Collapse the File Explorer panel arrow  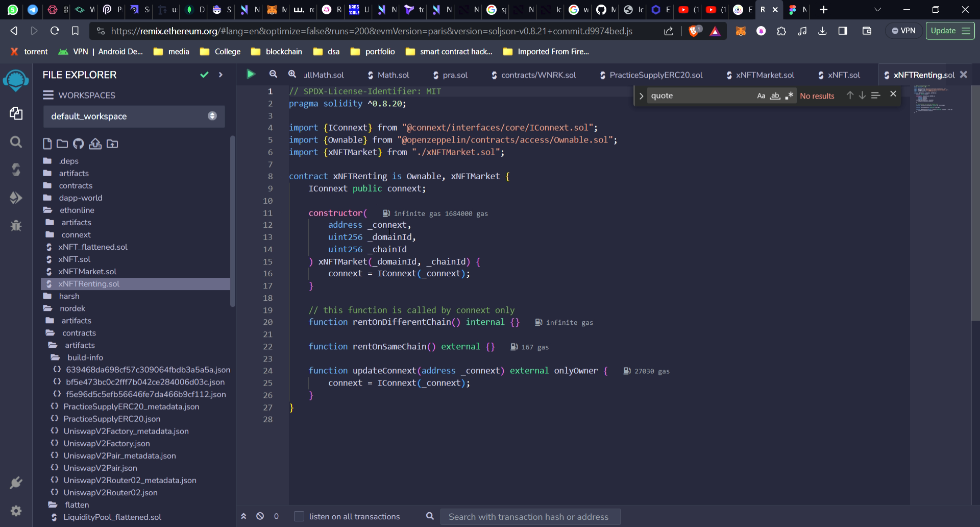pyautogui.click(x=220, y=75)
